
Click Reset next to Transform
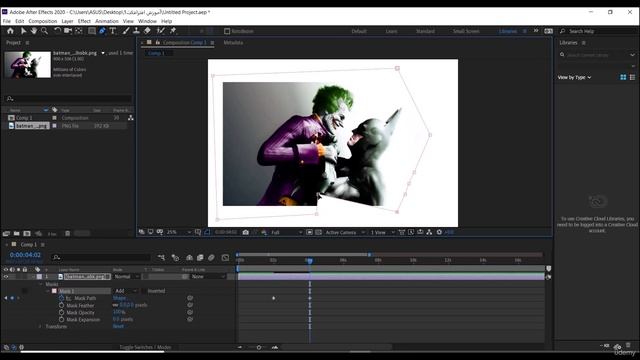click(x=118, y=327)
